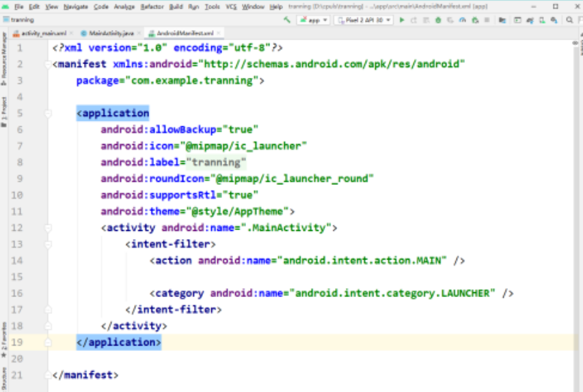Click the fold end marker on line 21
The image size is (583, 392).
point(48,375)
